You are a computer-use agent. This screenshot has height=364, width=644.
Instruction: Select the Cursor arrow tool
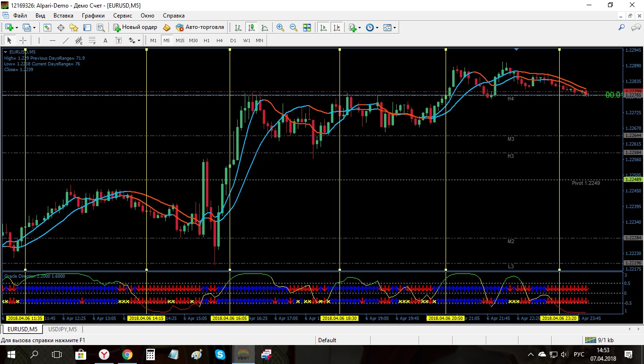[9, 40]
